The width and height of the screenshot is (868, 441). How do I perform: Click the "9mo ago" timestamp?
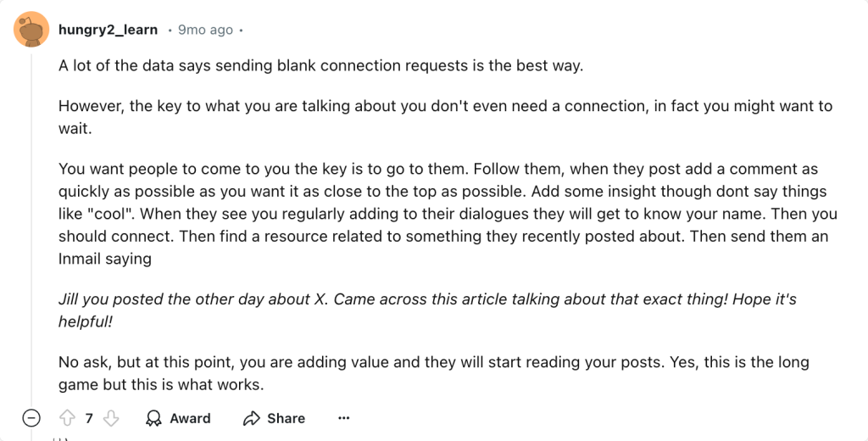click(x=205, y=30)
